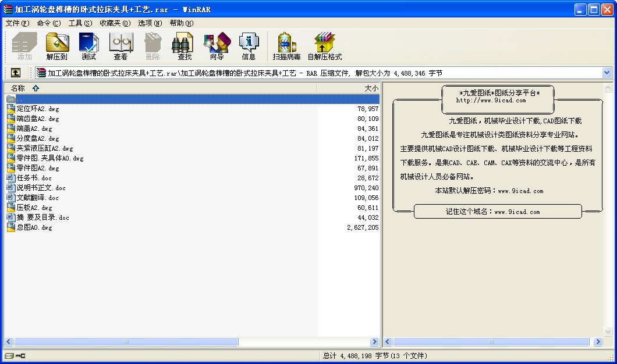Click the horizontal scrollbar right arrow
Viewport: 617px width, 364px height.
(x=375, y=342)
